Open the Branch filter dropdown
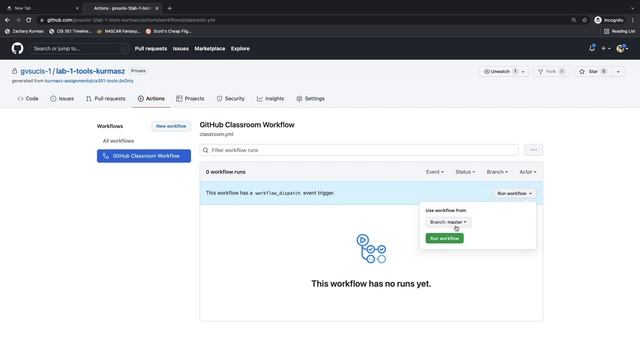Image resolution: width=640 pixels, height=360 pixels. [497, 172]
